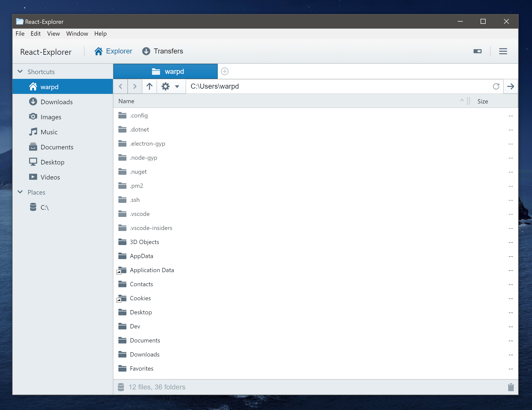Go up to the parent folder

(x=149, y=86)
